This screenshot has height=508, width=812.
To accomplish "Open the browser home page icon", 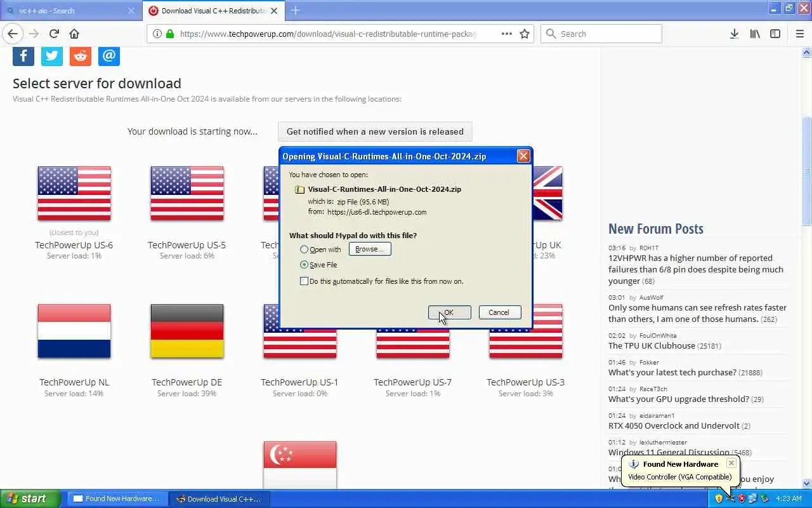I will (74, 34).
